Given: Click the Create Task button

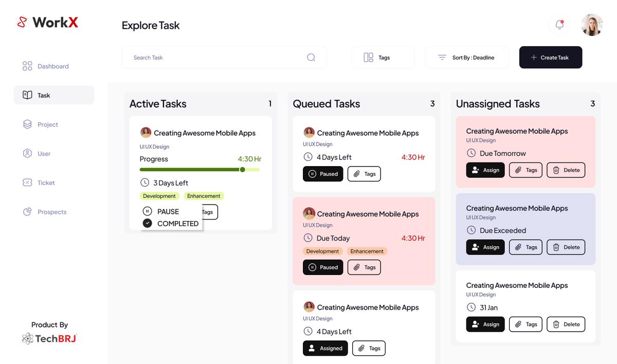Looking at the screenshot, I should click(550, 58).
